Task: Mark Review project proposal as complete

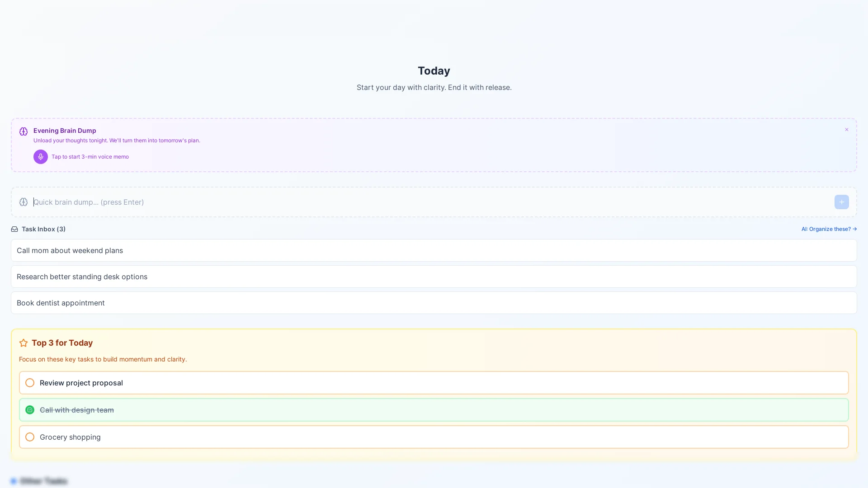Action: 30,383
